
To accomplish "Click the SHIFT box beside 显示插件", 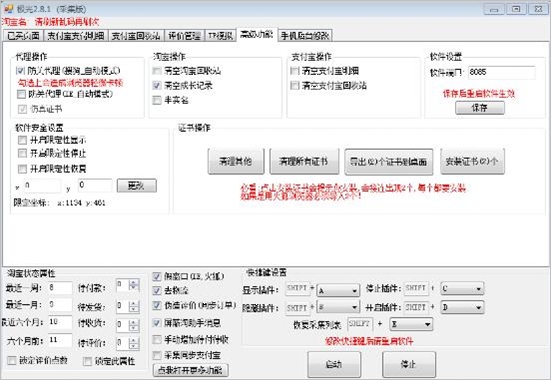I will pos(298,289).
